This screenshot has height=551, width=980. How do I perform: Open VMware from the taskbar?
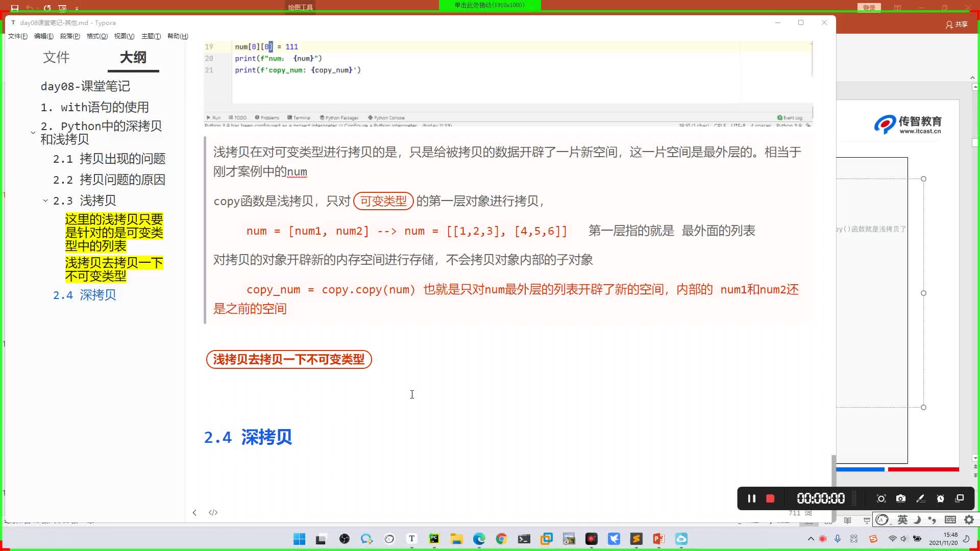[x=546, y=539]
